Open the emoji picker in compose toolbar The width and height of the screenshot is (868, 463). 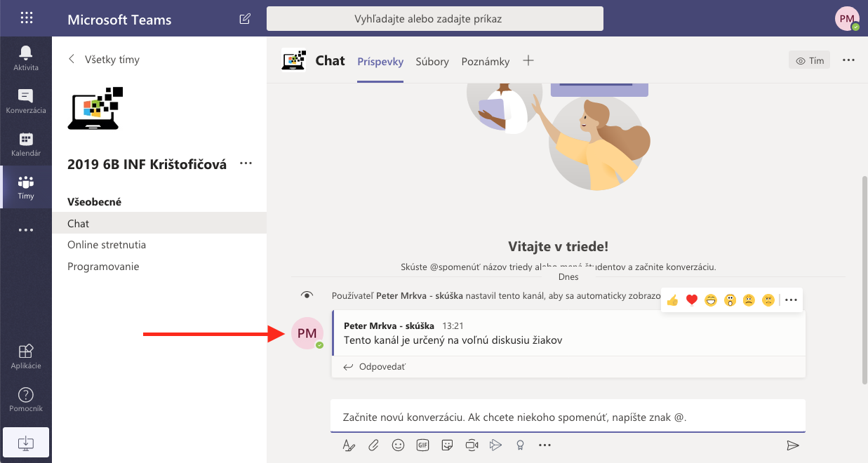click(x=398, y=445)
